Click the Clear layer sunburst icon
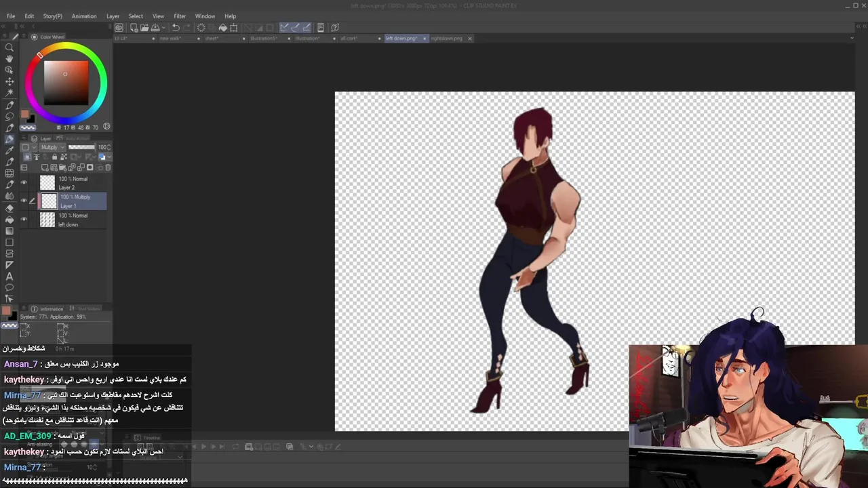868x488 pixels. click(x=201, y=28)
